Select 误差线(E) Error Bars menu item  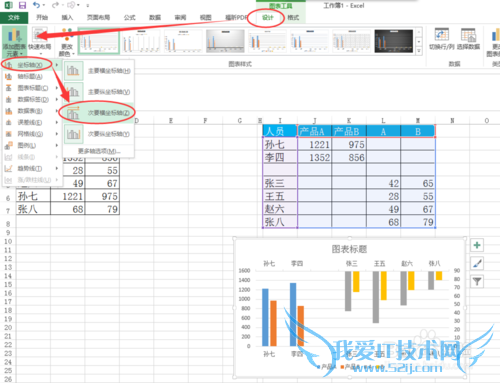(31, 122)
